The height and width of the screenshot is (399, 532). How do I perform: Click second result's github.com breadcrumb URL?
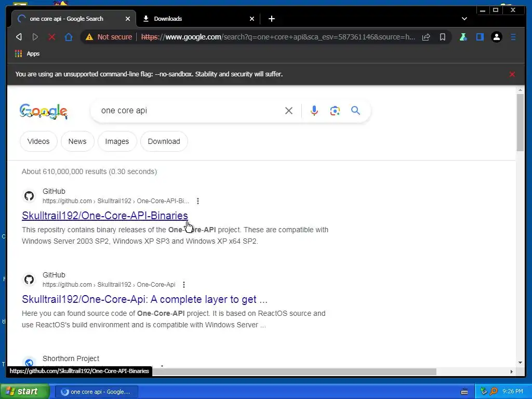(109, 285)
